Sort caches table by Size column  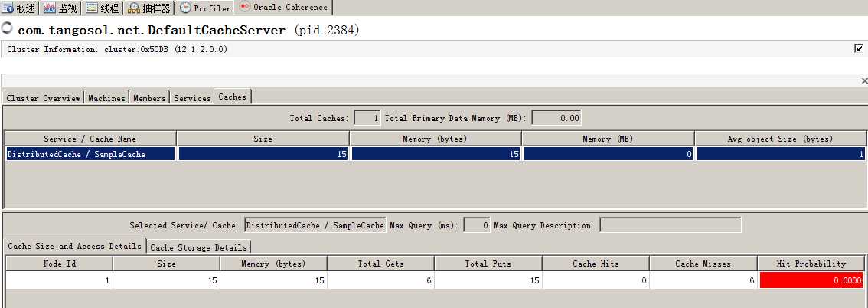(263, 139)
